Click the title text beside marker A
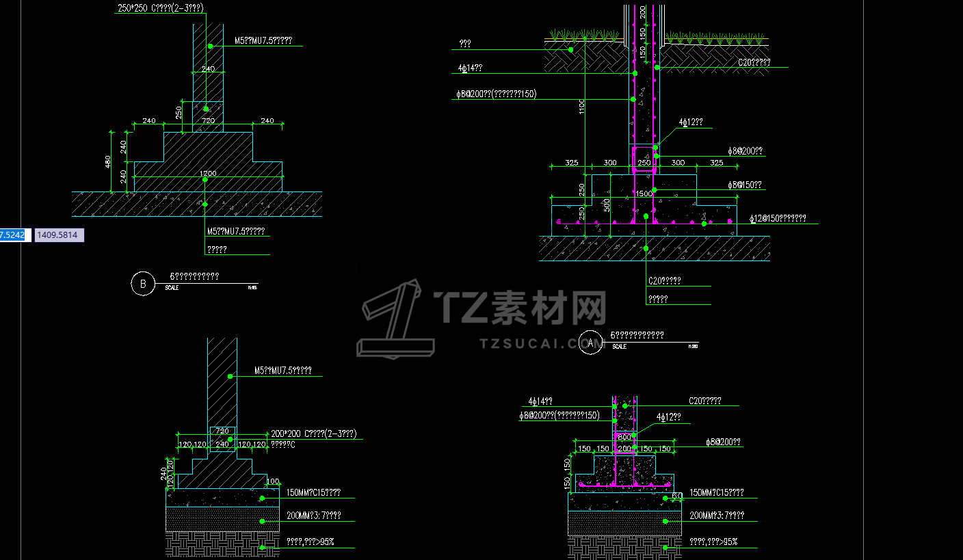This screenshot has width=963, height=560. [x=637, y=336]
